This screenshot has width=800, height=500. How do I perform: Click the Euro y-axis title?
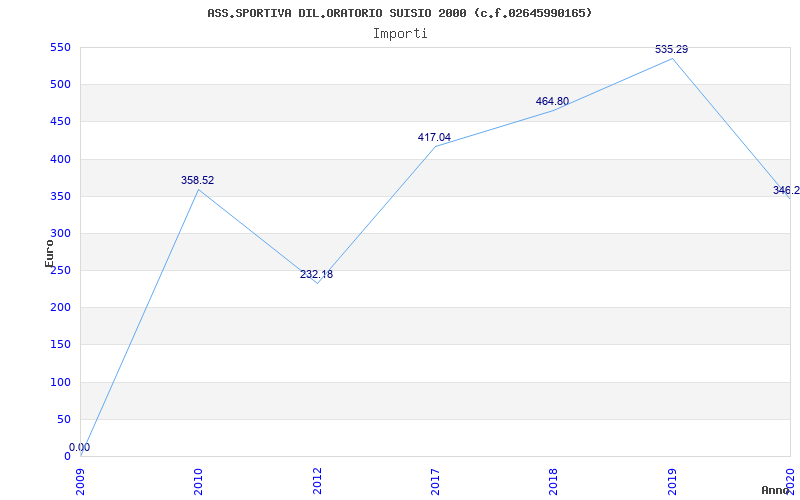49,254
